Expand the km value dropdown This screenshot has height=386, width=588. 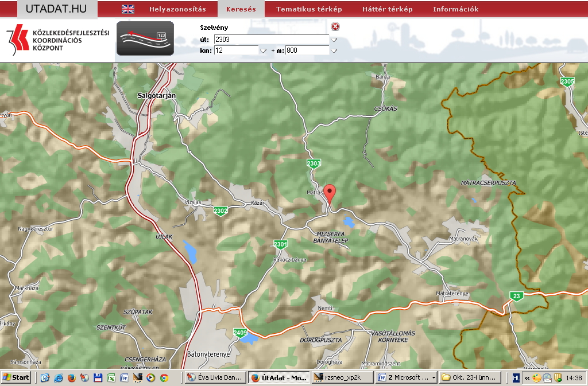tap(263, 50)
